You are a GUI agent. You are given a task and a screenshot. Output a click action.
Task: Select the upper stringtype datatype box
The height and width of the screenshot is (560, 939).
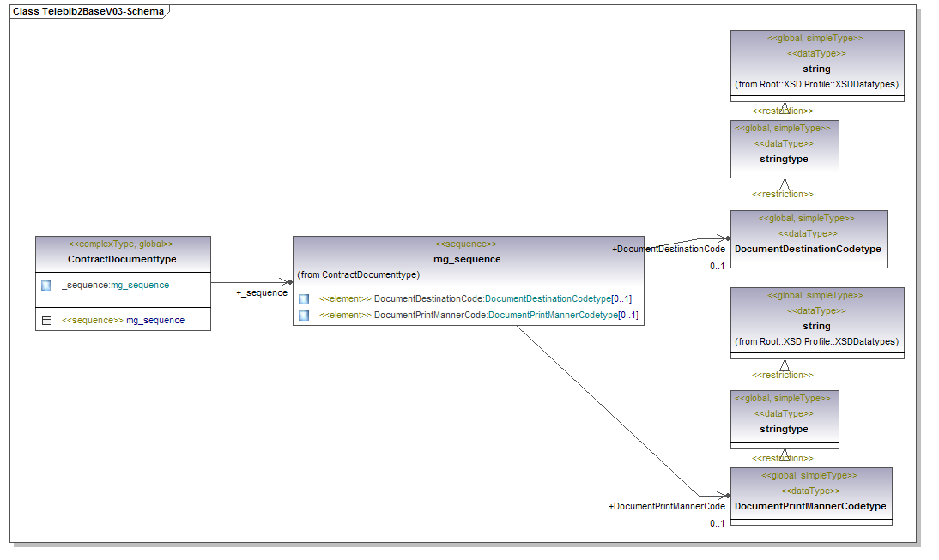click(784, 159)
